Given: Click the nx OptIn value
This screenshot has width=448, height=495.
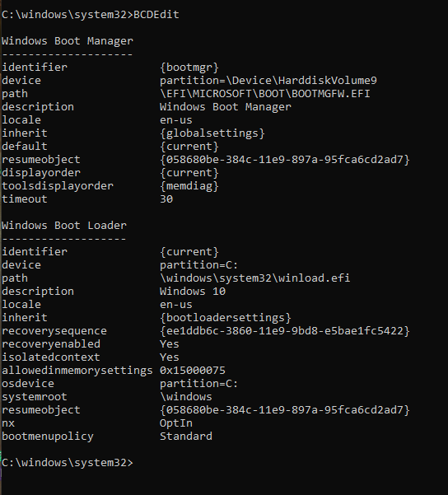Looking at the screenshot, I should pyautogui.click(x=176, y=423).
